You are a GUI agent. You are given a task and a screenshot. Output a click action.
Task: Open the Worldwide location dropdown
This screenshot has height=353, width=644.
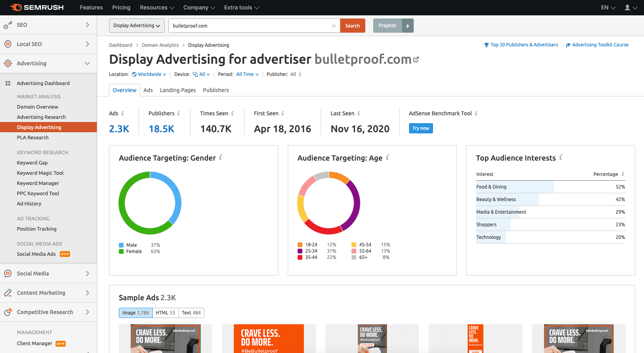149,74
